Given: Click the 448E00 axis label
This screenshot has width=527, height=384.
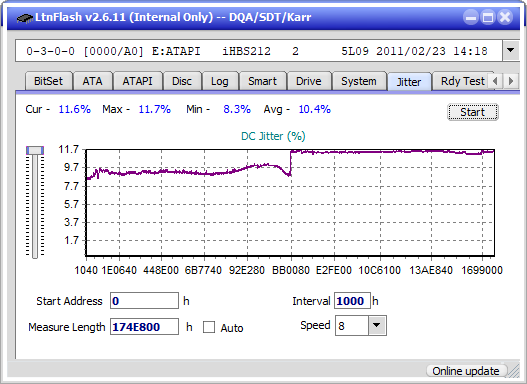Looking at the screenshot, I should (x=161, y=270).
